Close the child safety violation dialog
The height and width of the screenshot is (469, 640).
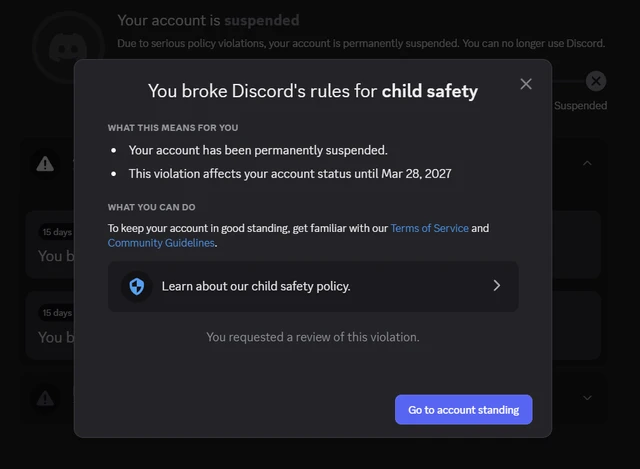[x=526, y=84]
